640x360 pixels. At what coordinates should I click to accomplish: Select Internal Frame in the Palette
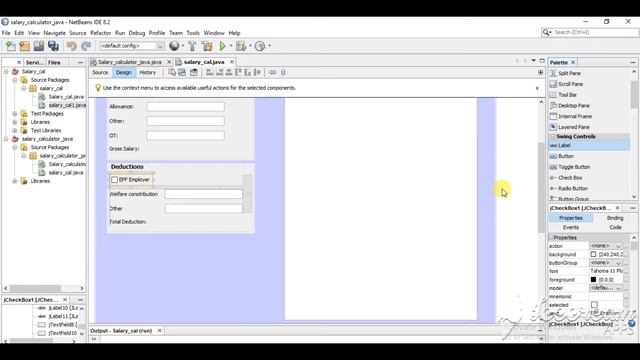pos(575,116)
